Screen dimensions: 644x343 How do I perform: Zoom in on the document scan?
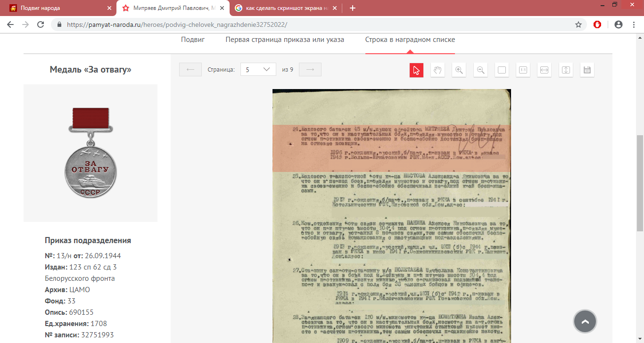(x=459, y=70)
